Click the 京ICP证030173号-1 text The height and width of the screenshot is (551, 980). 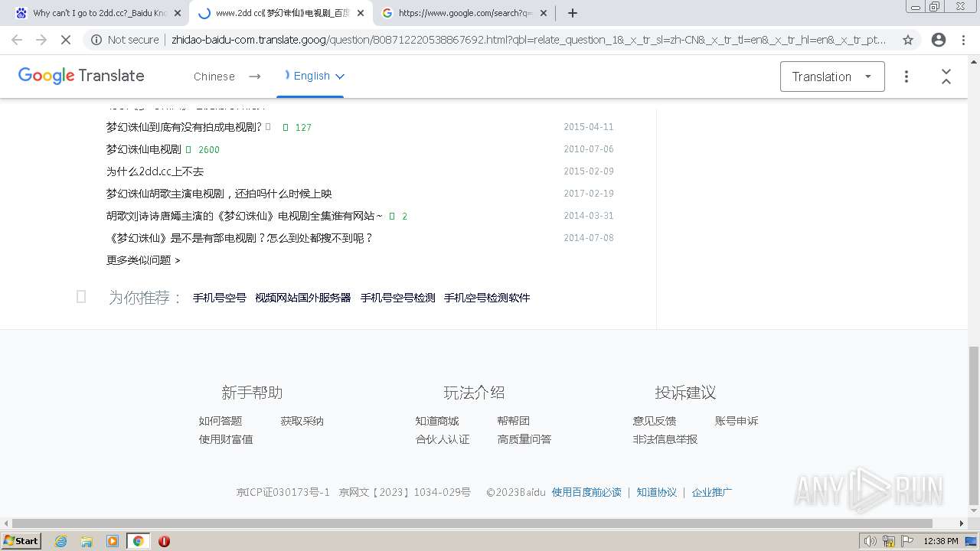pyautogui.click(x=283, y=492)
